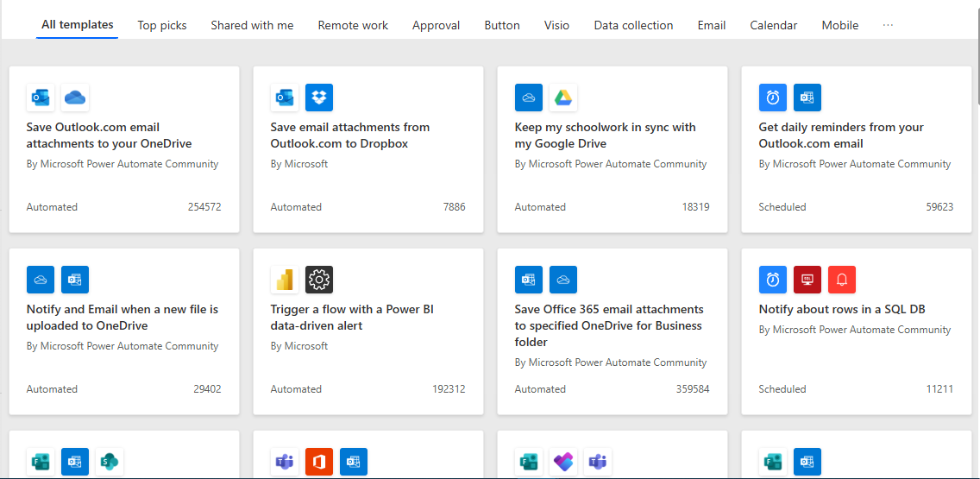The image size is (980, 479).
Task: Switch to the Button tab
Action: point(502,26)
